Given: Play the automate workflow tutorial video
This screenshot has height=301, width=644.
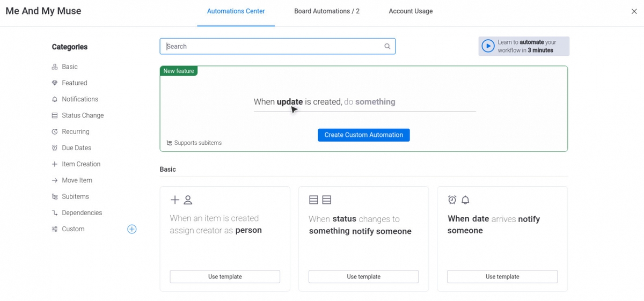Looking at the screenshot, I should pos(488,46).
